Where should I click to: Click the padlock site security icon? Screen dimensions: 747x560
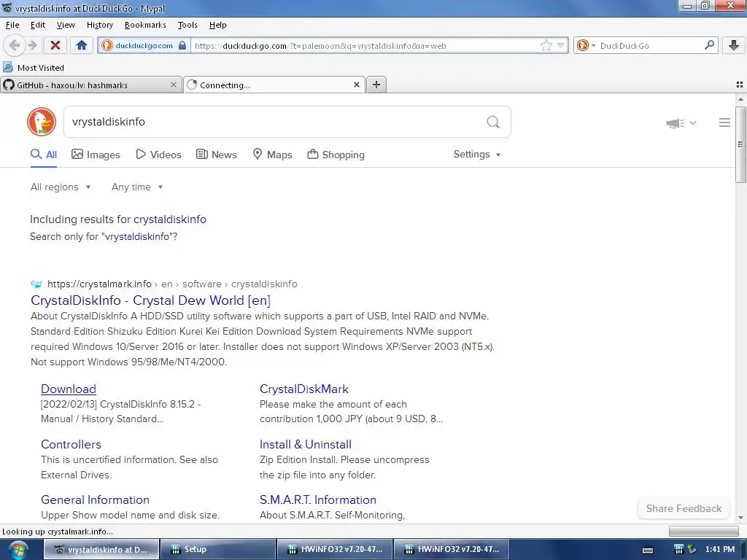(182, 46)
